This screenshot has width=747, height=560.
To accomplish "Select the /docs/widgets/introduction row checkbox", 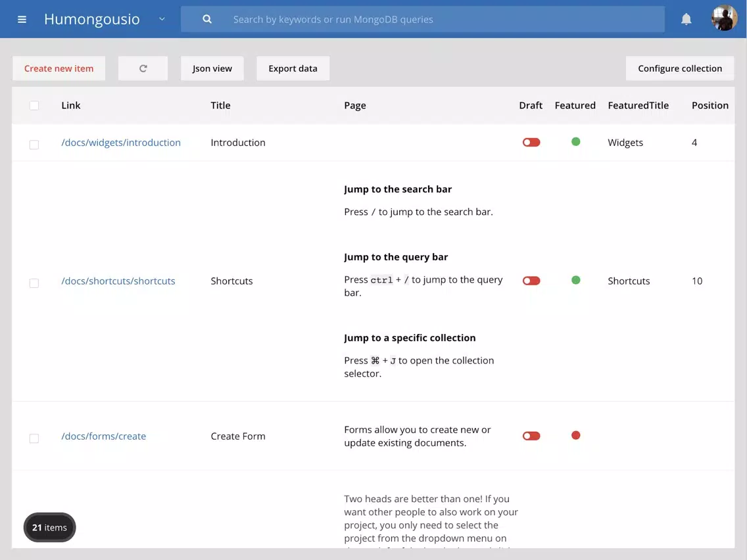I will (x=34, y=145).
